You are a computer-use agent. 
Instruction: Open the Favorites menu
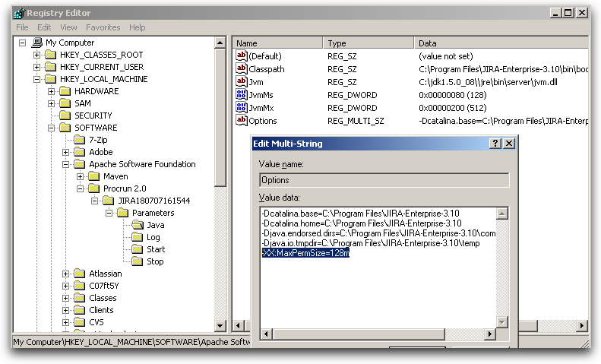103,27
